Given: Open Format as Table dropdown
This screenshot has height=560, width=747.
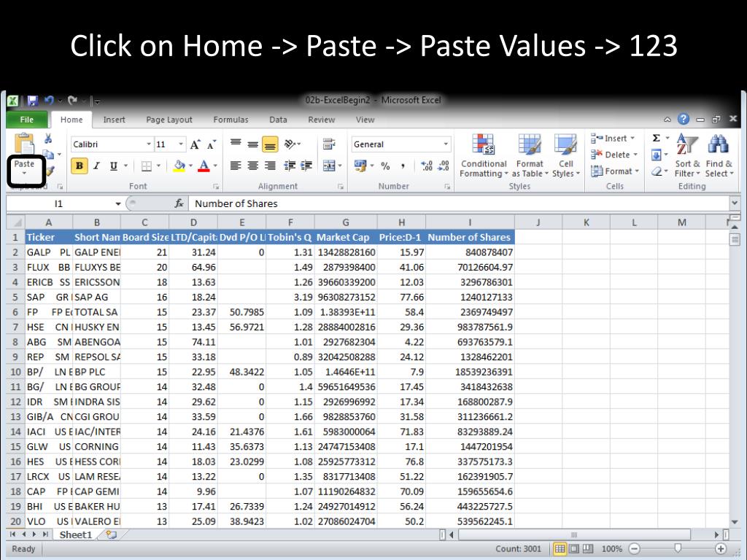Looking at the screenshot, I should pos(530,155).
